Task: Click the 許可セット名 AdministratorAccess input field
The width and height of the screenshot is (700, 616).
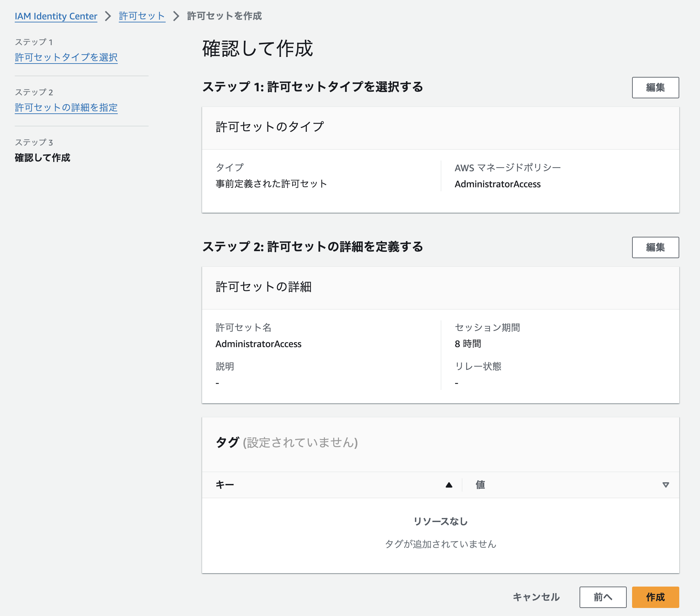Action: pos(258,343)
